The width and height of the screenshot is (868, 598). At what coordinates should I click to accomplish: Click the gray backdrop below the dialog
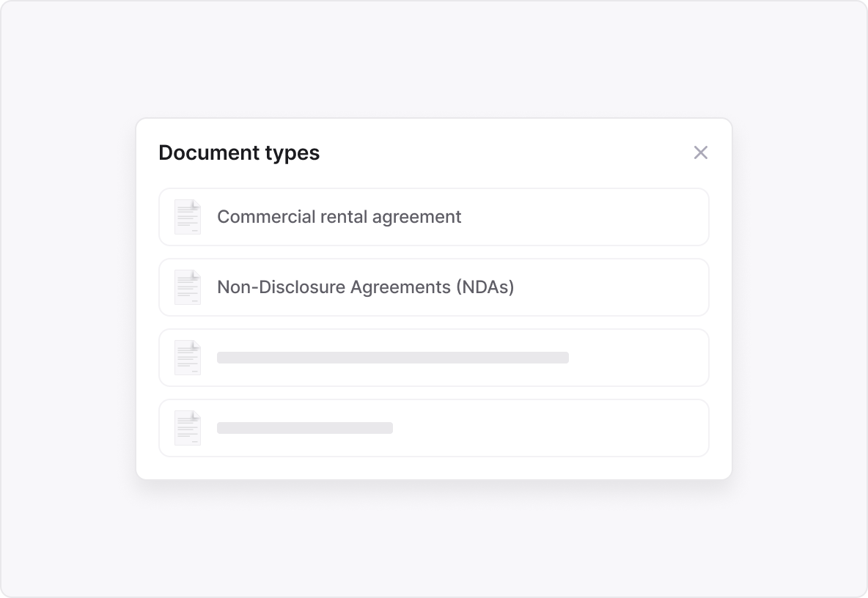434,539
